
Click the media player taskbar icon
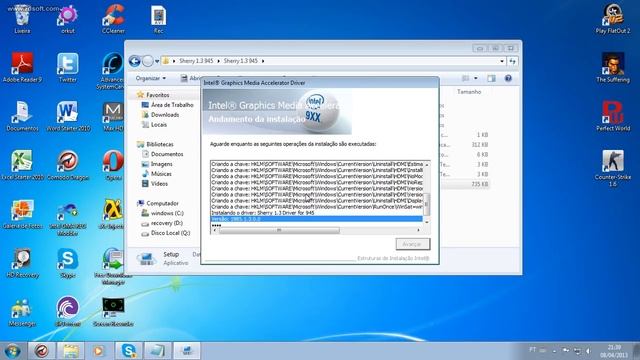pos(98,351)
